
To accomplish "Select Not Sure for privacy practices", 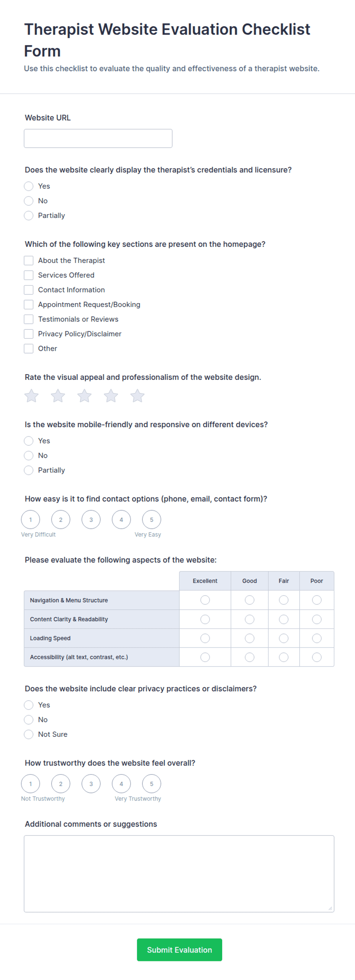I will coord(29,734).
